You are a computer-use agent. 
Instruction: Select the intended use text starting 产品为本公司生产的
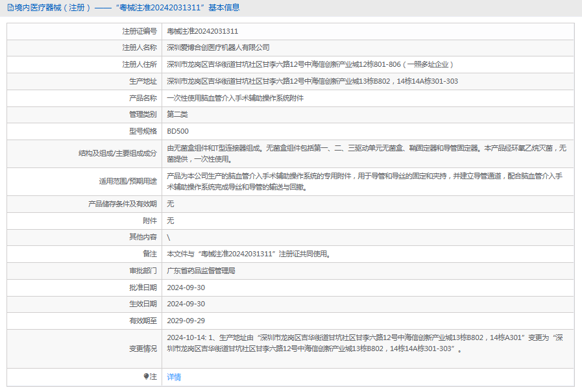pos(365,182)
